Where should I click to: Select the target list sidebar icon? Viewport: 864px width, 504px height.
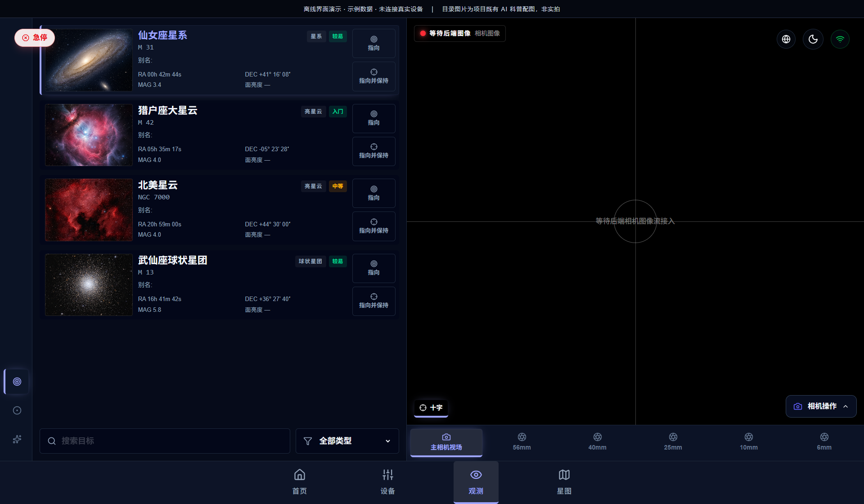tap(17, 382)
